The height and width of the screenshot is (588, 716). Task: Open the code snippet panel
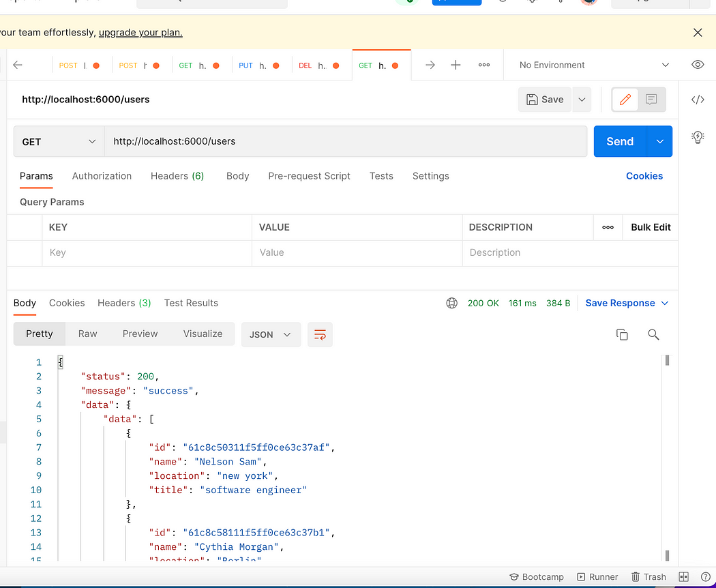tap(698, 99)
